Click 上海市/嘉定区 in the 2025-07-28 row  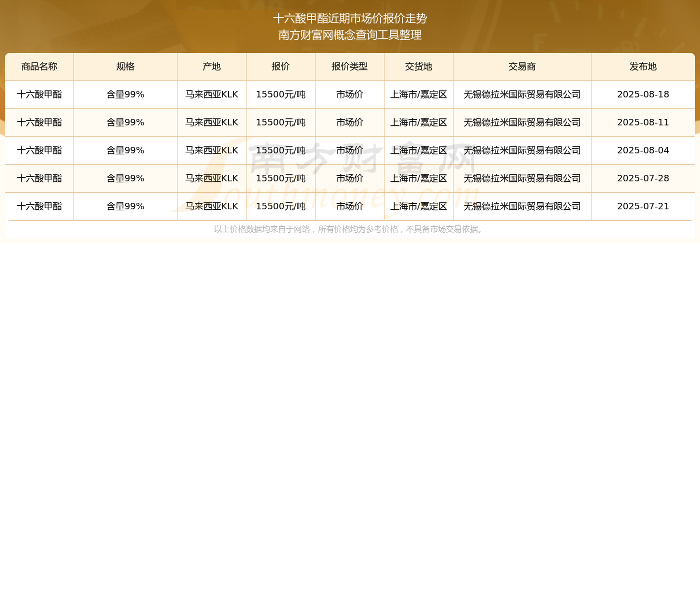[x=419, y=178]
